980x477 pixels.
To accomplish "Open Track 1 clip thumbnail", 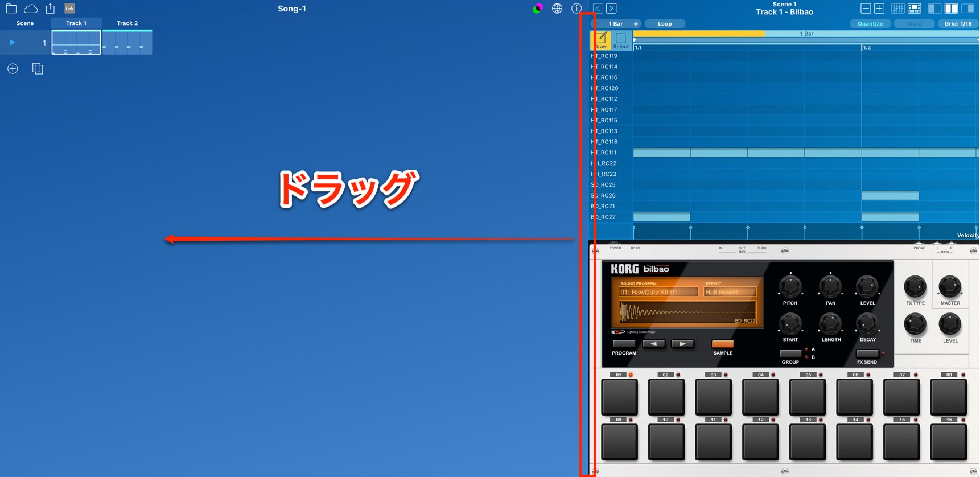I will tap(76, 43).
